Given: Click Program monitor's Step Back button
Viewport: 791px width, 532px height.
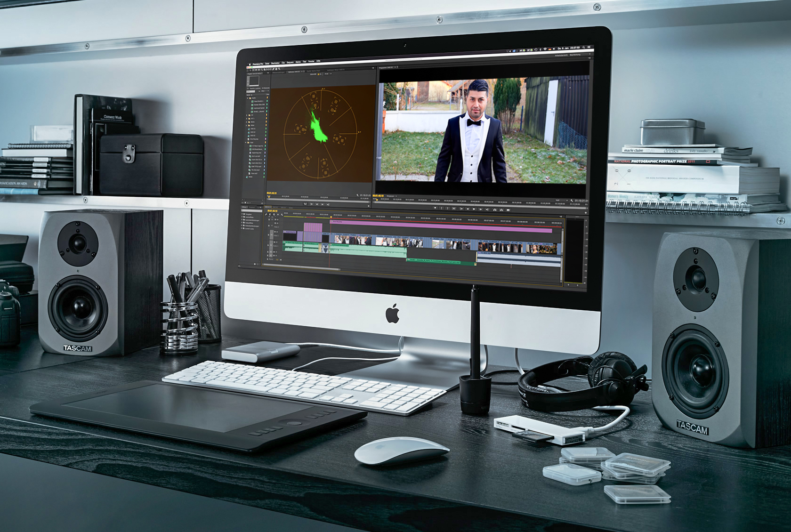Looking at the screenshot, I should pos(468,209).
